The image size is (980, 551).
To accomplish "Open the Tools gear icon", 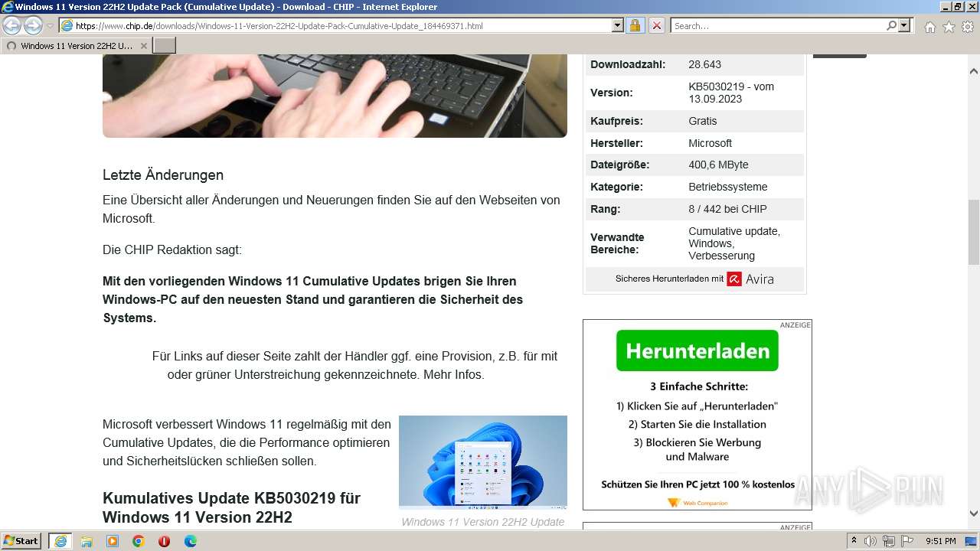I will click(967, 27).
